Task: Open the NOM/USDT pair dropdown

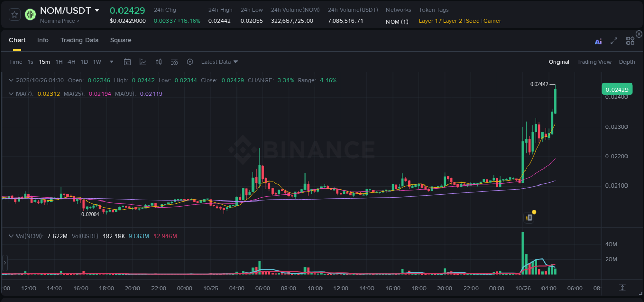Action: tap(97, 10)
